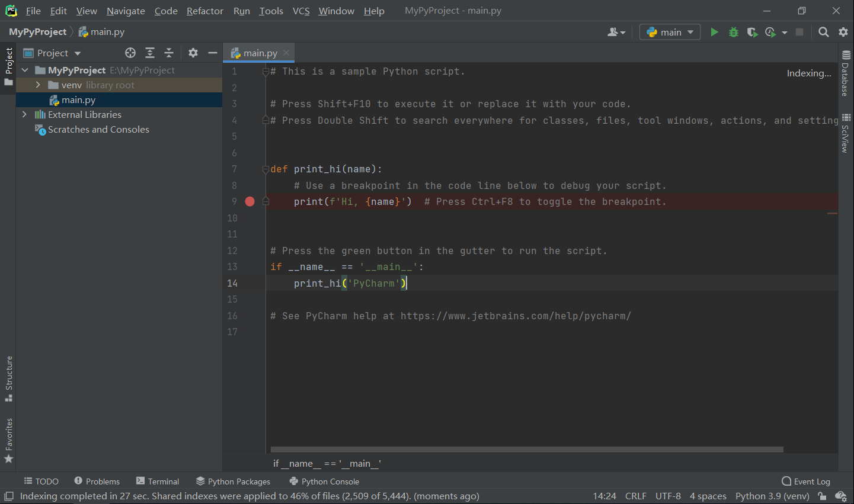Open the main run configuration dropdown
Viewport: 854px width, 504px height.
tap(670, 32)
